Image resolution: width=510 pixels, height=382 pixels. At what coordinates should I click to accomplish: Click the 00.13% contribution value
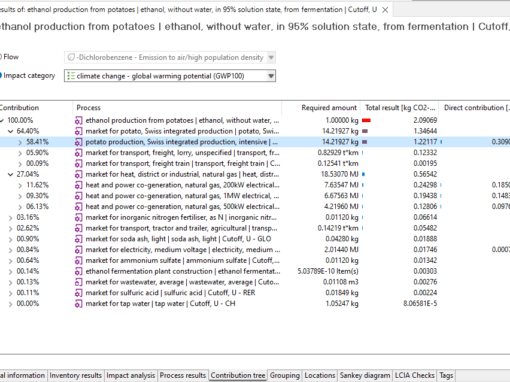(x=28, y=282)
